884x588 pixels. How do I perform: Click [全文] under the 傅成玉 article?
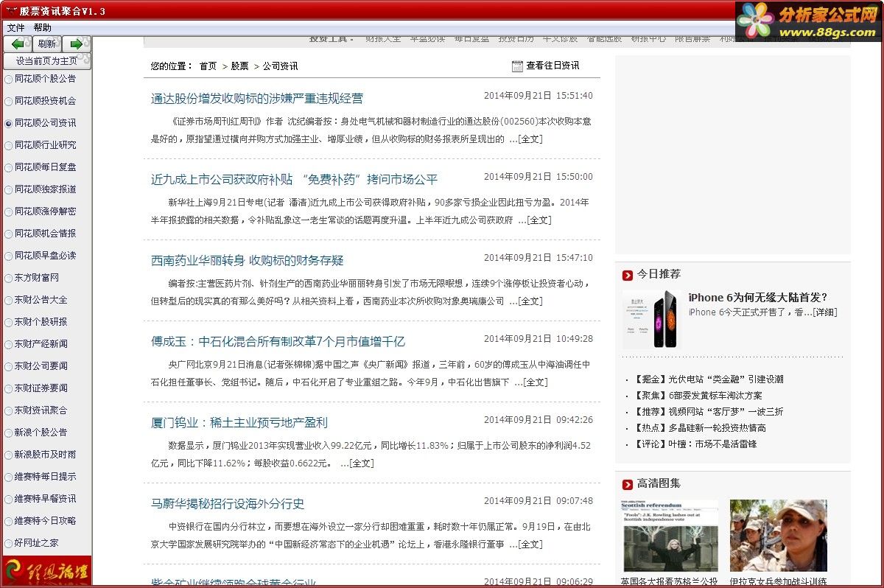pyautogui.click(x=536, y=382)
